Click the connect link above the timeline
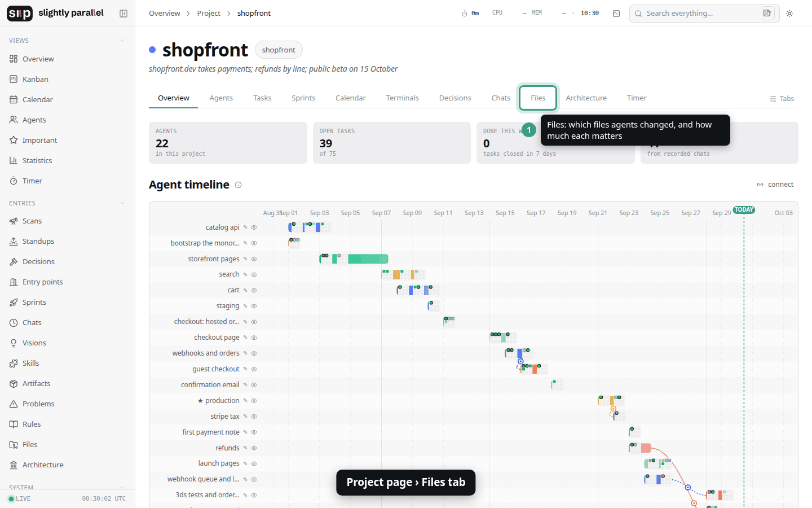This screenshot has height=508, width=812. [x=775, y=185]
